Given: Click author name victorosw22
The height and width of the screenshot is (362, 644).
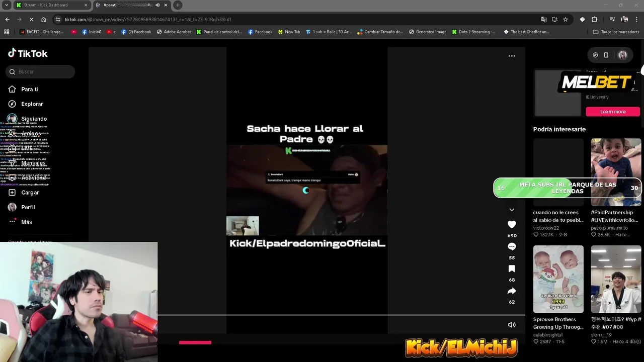Looking at the screenshot, I should tap(546, 228).
